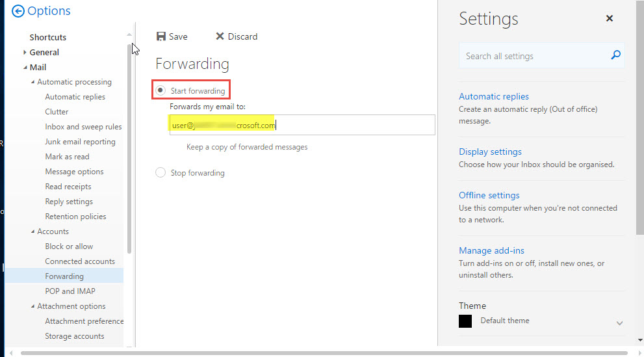644x357 pixels.
Task: Click the options tree vertical scrollbar
Action: point(129,148)
